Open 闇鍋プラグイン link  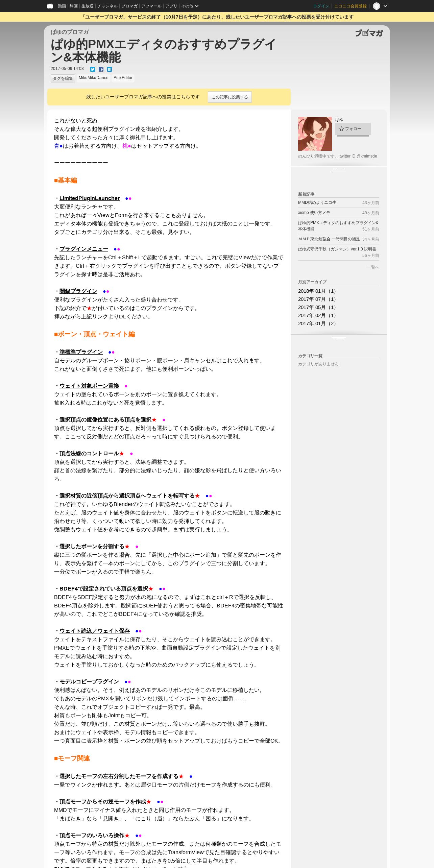point(78,291)
